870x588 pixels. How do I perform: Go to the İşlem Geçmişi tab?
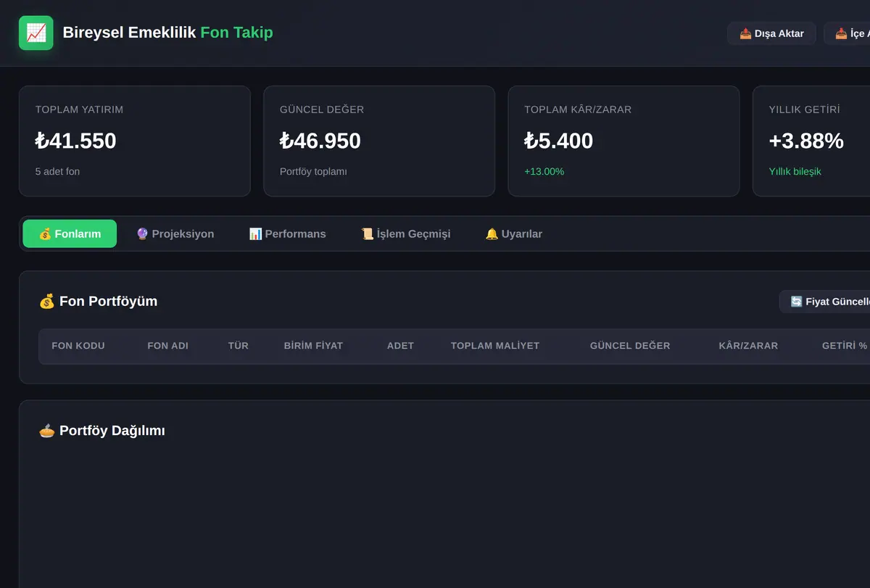(405, 233)
